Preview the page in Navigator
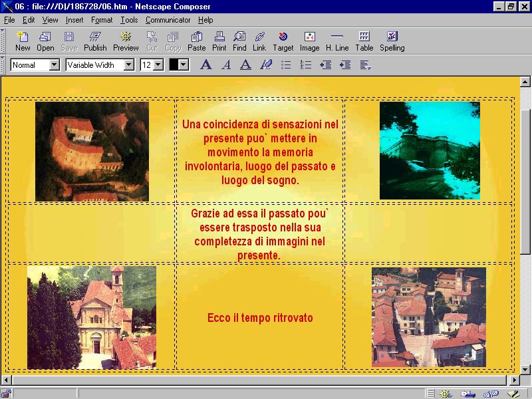 click(x=126, y=41)
